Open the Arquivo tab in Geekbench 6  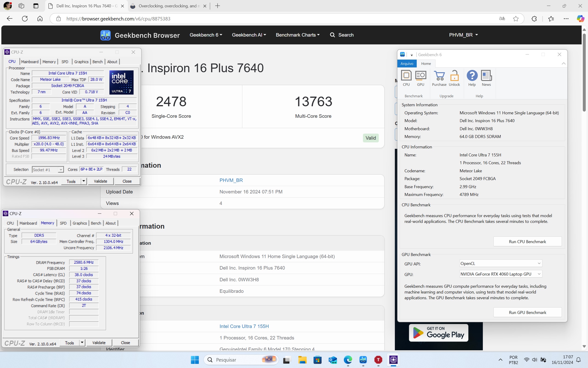[407, 63]
